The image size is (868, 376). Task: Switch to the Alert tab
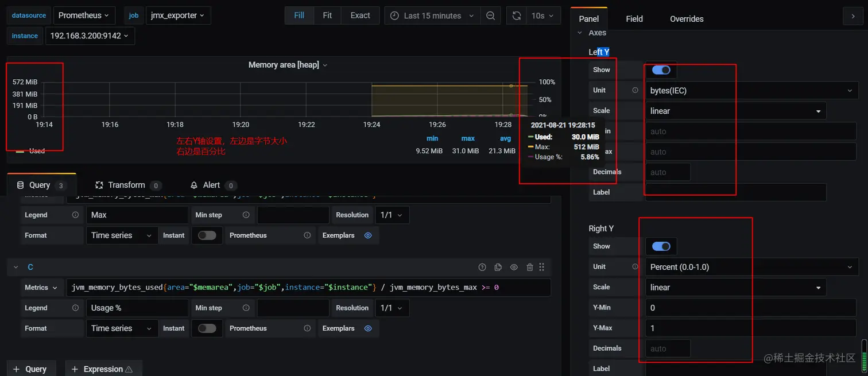point(212,185)
